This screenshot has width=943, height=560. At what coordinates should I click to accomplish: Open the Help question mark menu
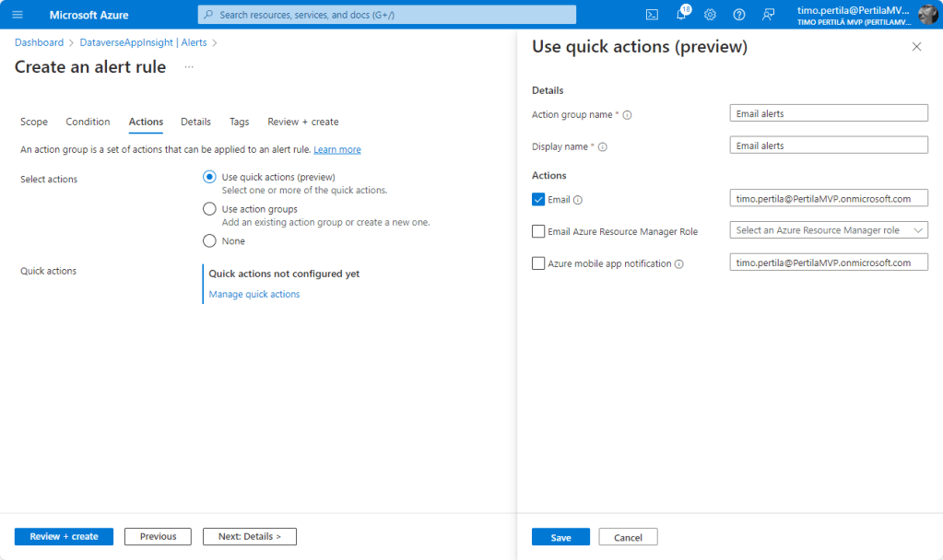738,15
